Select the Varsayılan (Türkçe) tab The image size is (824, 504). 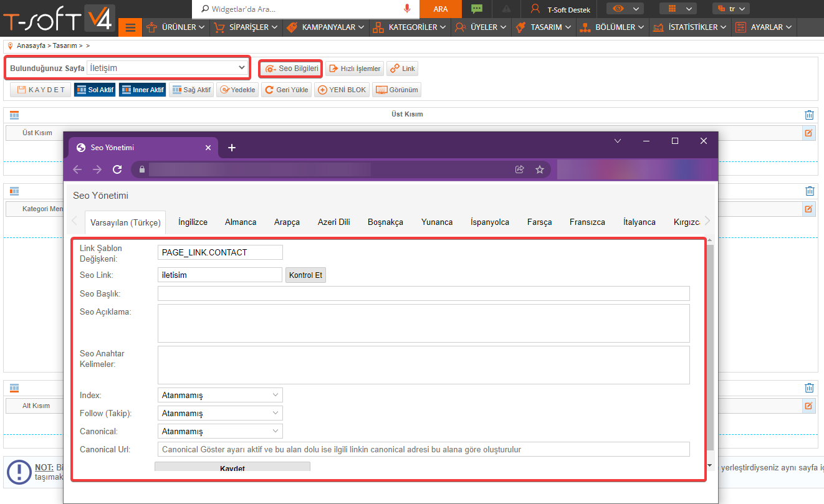coord(125,222)
